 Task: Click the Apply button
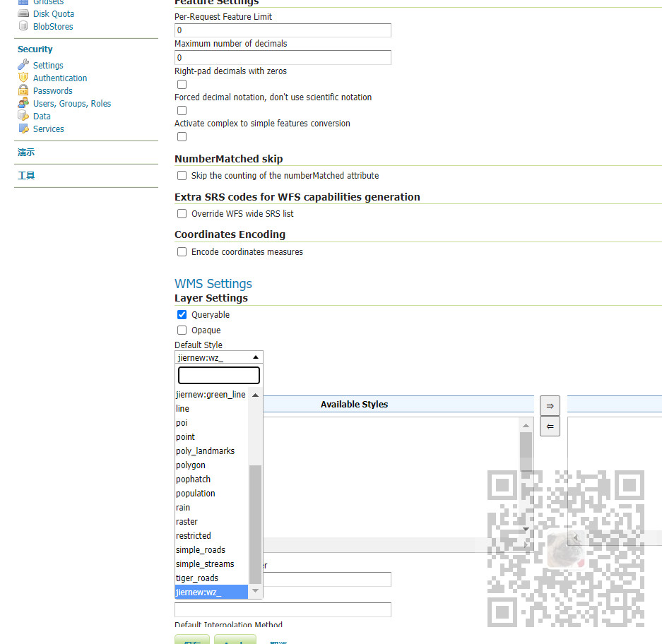coord(235,639)
